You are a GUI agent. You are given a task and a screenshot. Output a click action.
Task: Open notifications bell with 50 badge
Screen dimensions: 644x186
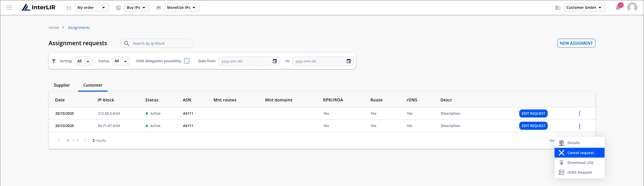(x=618, y=7)
